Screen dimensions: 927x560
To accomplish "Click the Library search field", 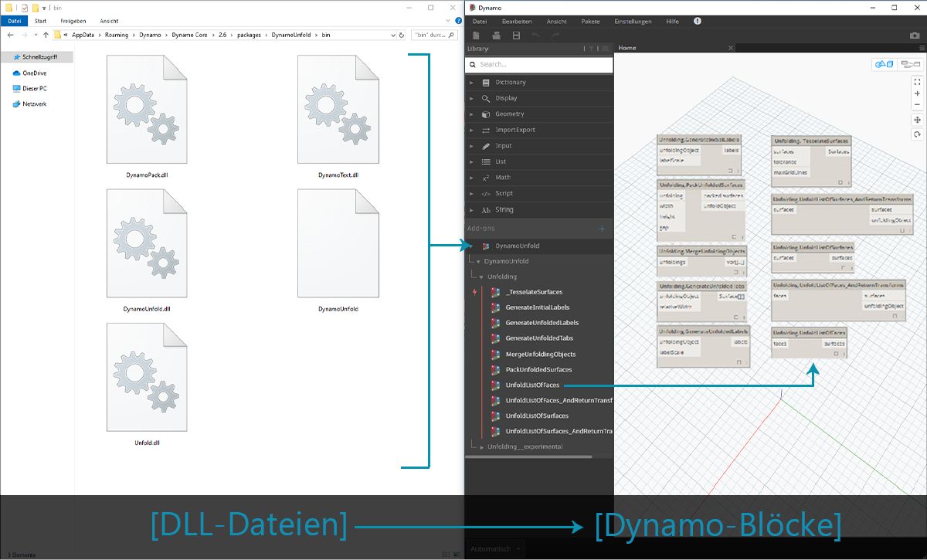I will pyautogui.click(x=539, y=65).
